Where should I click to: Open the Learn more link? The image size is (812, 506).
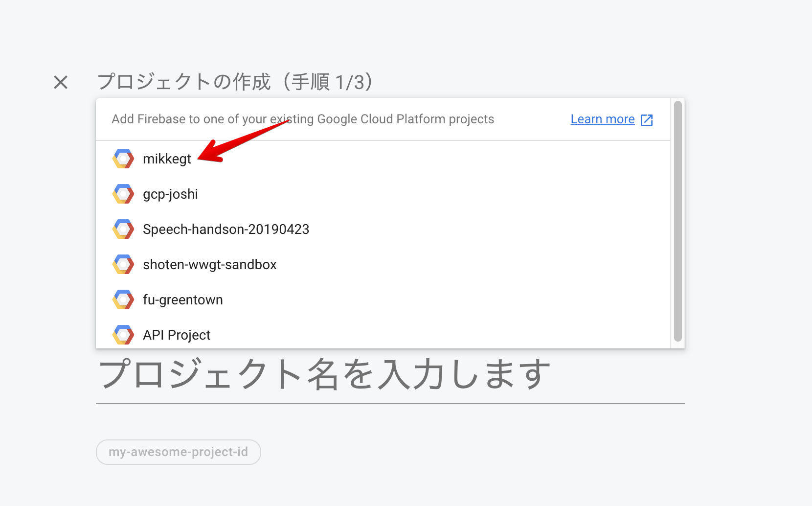[x=603, y=119]
